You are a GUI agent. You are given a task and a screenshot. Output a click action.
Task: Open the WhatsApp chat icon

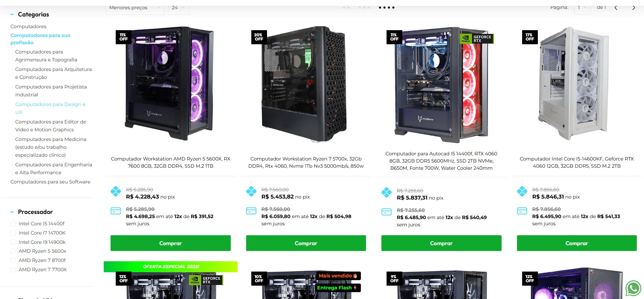[x=633, y=288]
